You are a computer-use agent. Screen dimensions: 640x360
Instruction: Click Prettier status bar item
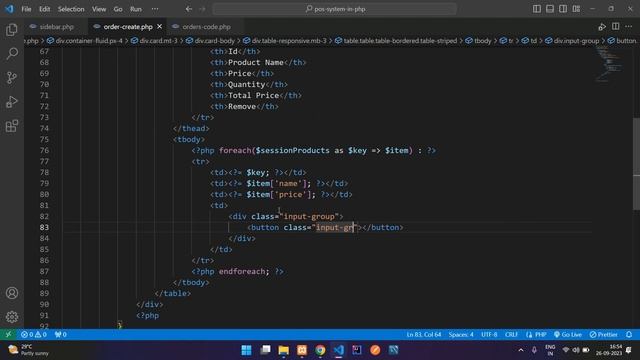(603, 334)
